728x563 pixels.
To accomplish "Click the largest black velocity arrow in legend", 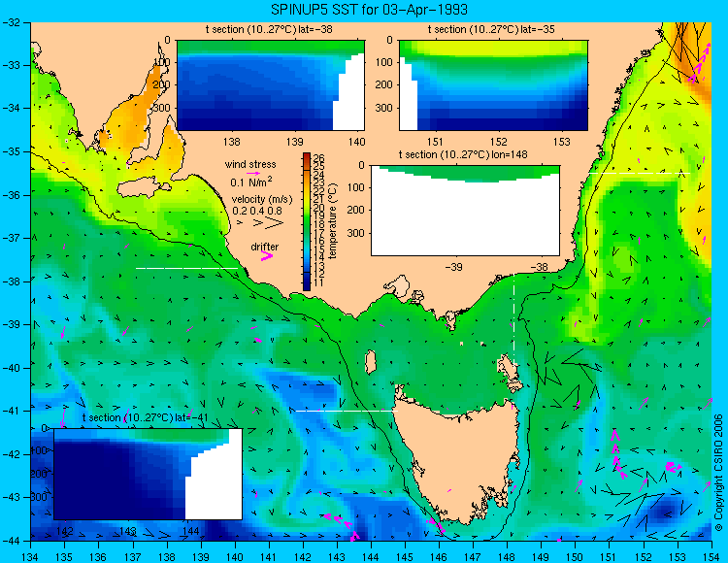I will (275, 223).
